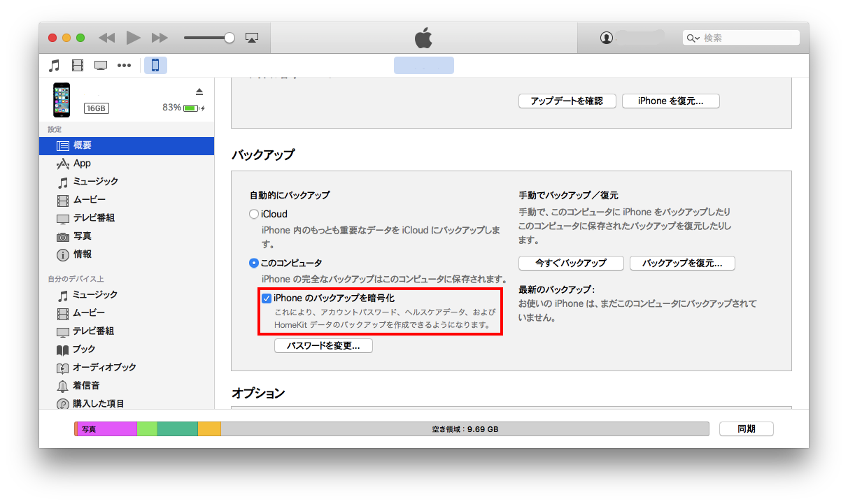Click yellow segment in storage bar
Image resolution: width=848 pixels, height=504 pixels.
[209, 429]
